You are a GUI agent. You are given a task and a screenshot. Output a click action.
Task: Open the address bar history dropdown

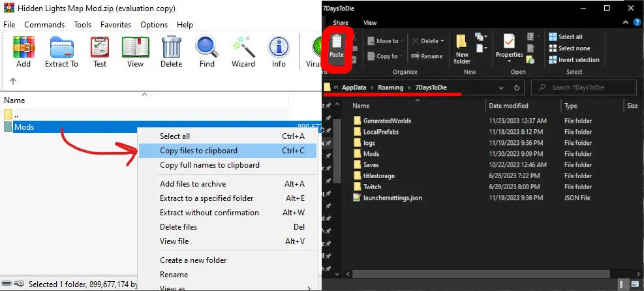(x=501, y=87)
